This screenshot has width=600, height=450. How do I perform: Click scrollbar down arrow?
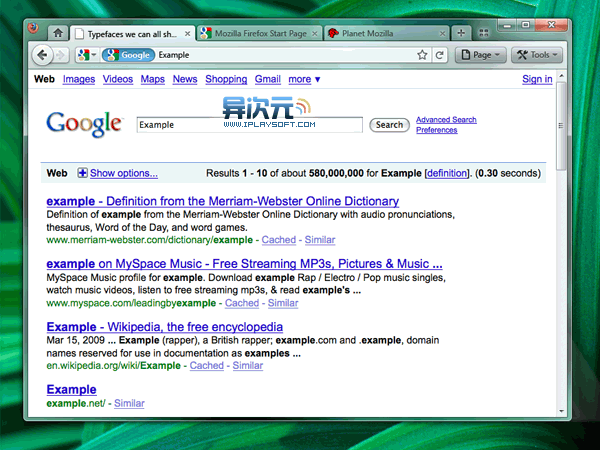click(x=561, y=411)
